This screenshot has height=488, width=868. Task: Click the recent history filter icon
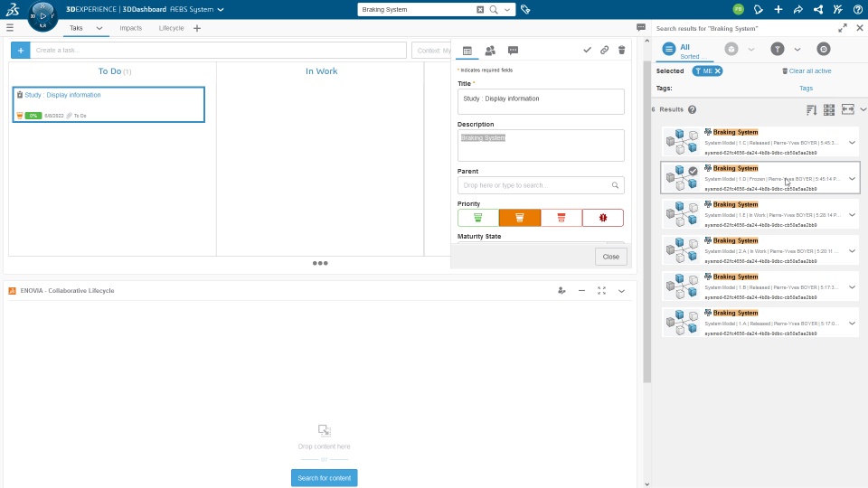tap(824, 49)
